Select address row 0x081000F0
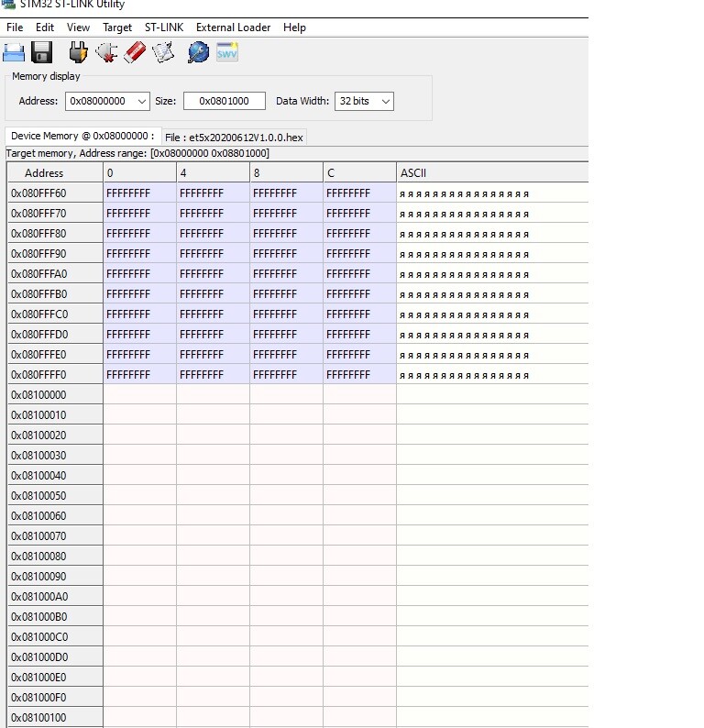Viewport: 704px width, 728px height. (55, 698)
